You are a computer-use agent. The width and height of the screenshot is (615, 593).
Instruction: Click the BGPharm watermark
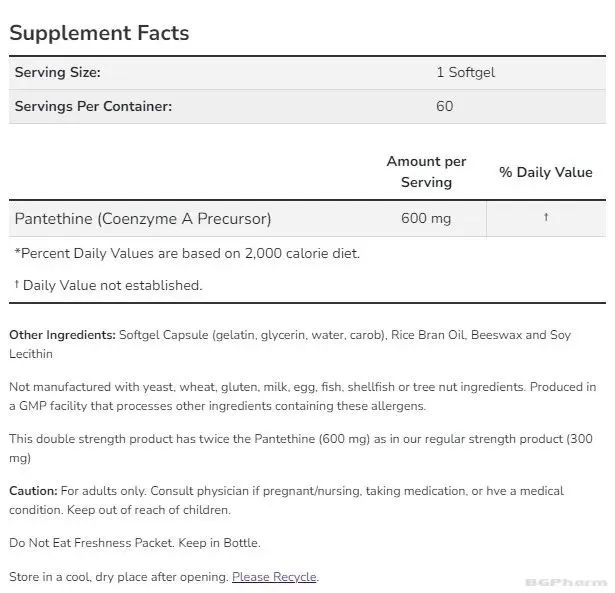[x=565, y=582]
